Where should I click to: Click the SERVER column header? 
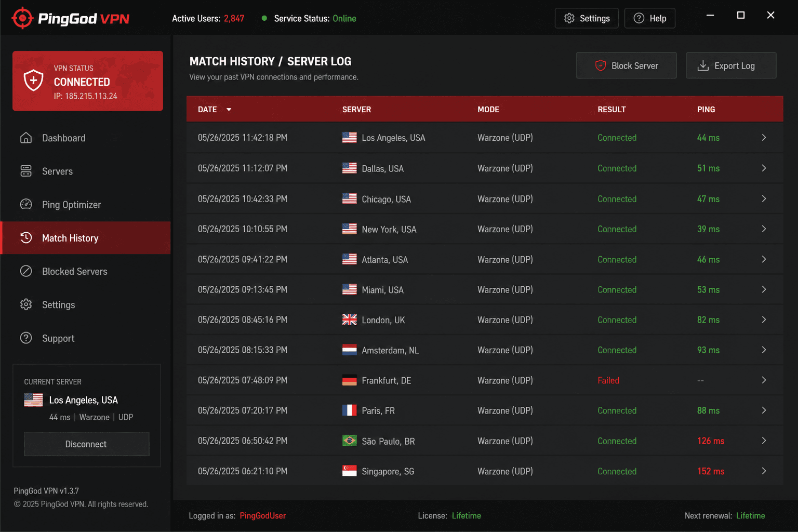pyautogui.click(x=356, y=110)
